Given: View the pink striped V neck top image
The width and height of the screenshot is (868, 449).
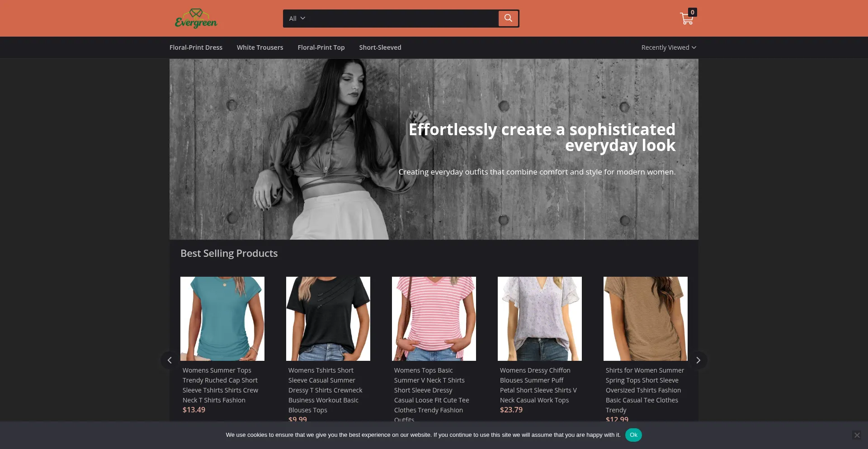Looking at the screenshot, I should pyautogui.click(x=434, y=319).
